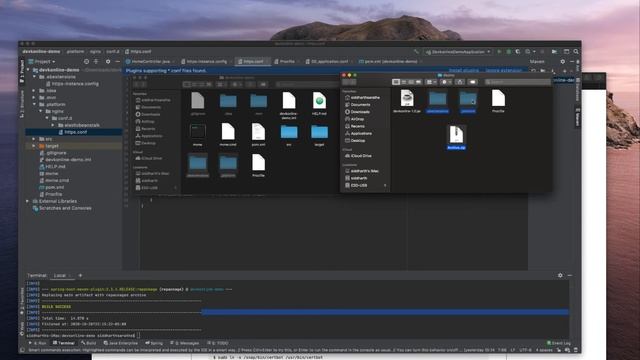Screen dimensions: 640x360
Task: Select Scratches and Consoles node
Action: (65, 208)
